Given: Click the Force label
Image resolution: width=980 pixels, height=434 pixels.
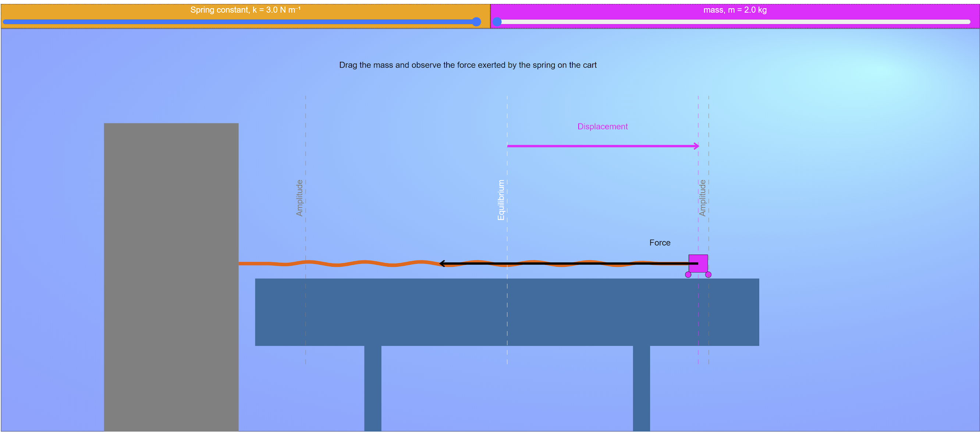Looking at the screenshot, I should point(660,243).
